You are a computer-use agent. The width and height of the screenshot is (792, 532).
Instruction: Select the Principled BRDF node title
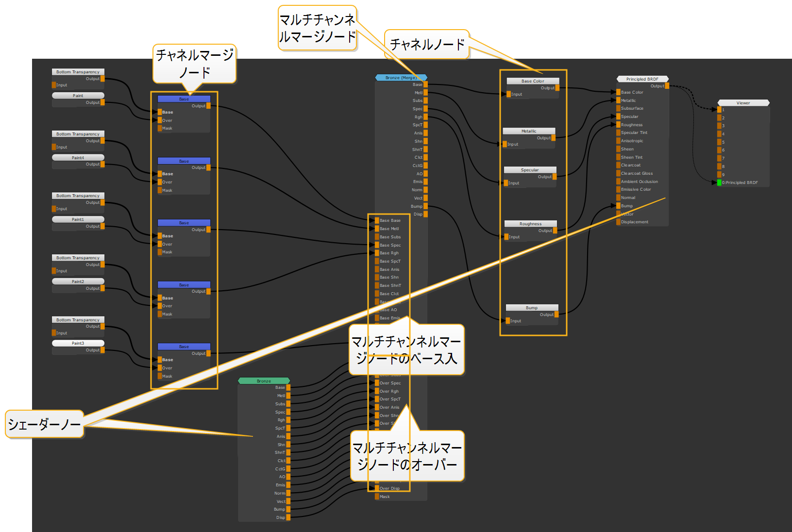click(642, 79)
